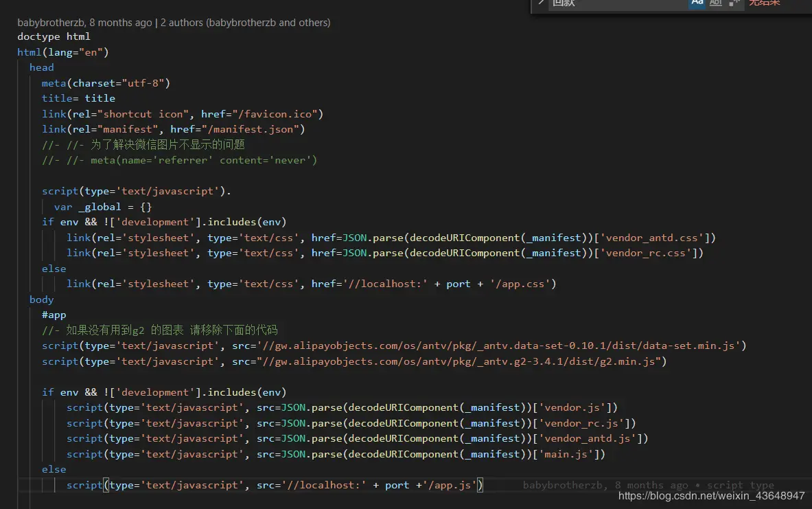This screenshot has width=812, height=509.
Task: Click the script line with 'vendor_rc.js'
Action: pyautogui.click(x=351, y=423)
